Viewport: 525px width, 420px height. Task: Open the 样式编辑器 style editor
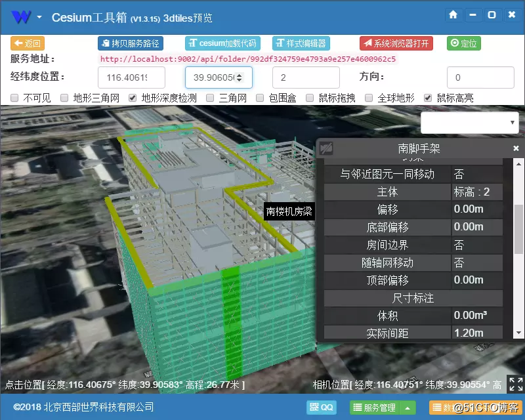pyautogui.click(x=301, y=43)
